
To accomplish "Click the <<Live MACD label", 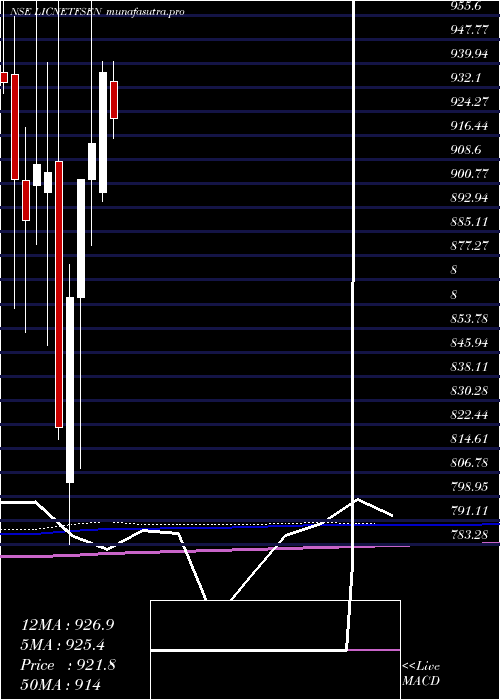I will tap(421, 674).
